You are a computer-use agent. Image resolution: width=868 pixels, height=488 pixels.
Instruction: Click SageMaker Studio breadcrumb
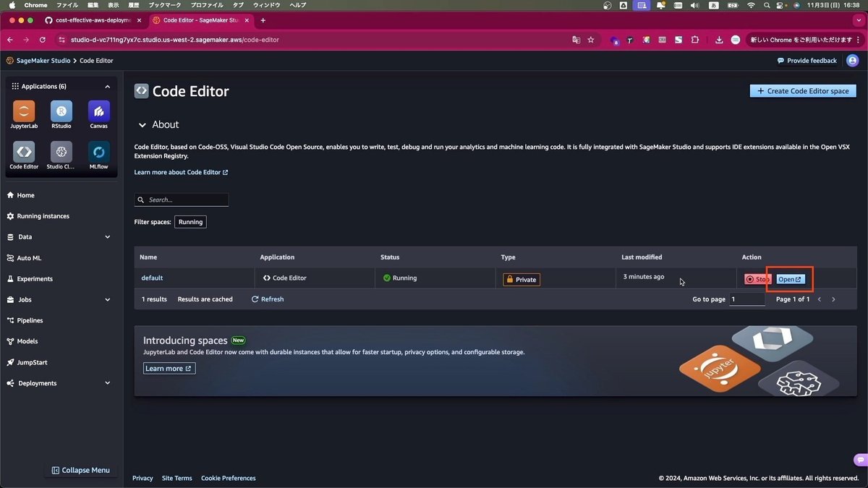coord(43,61)
